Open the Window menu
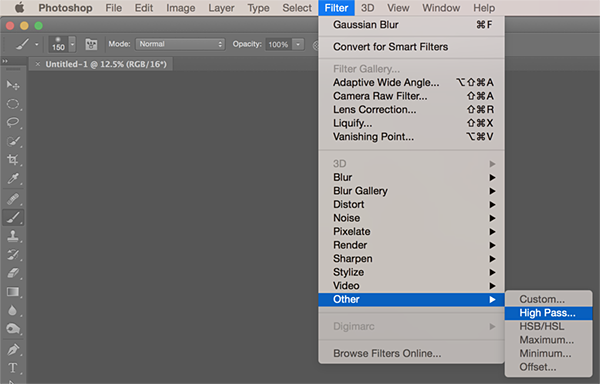Viewport: 600px width, 384px height. tap(441, 8)
